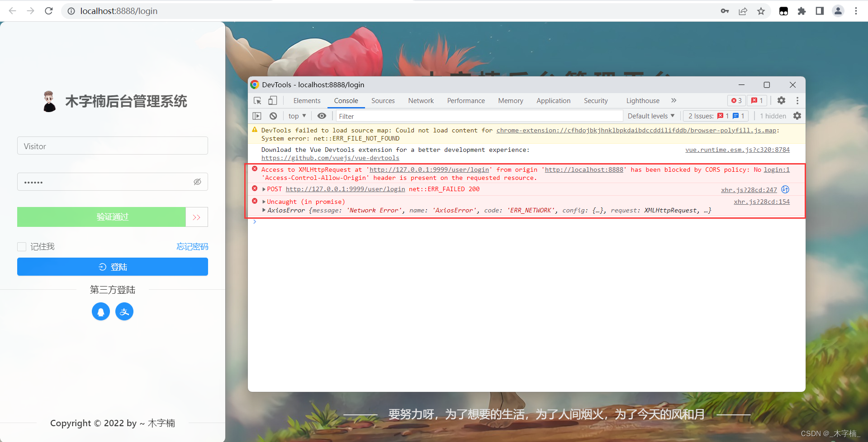Open the login:1 source link

777,169
